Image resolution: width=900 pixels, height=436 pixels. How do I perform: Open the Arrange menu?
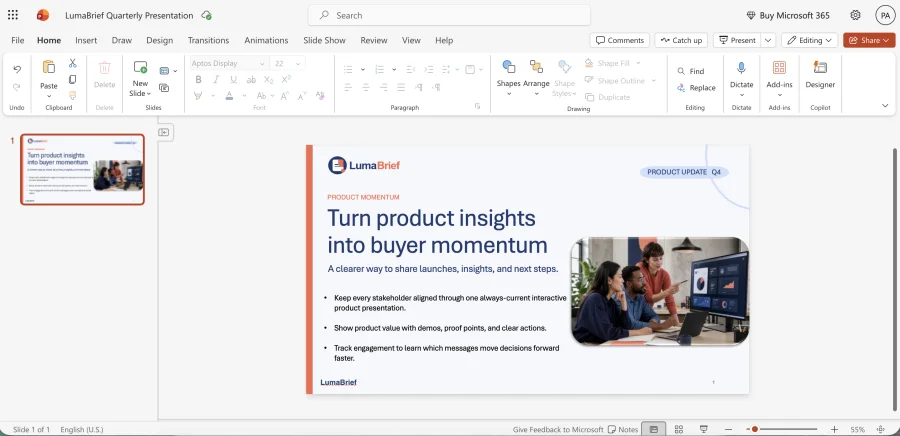click(536, 76)
